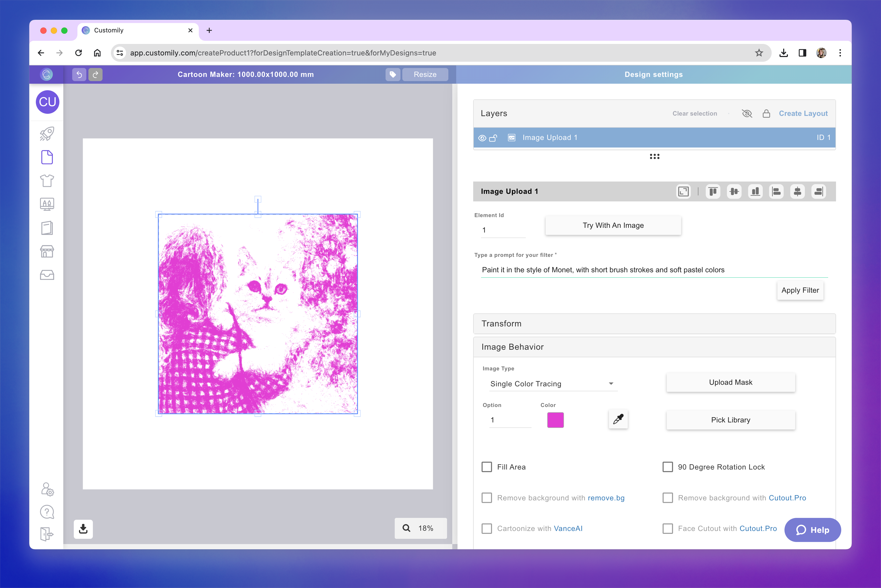Click Clear selection
The height and width of the screenshot is (588, 881).
(694, 113)
